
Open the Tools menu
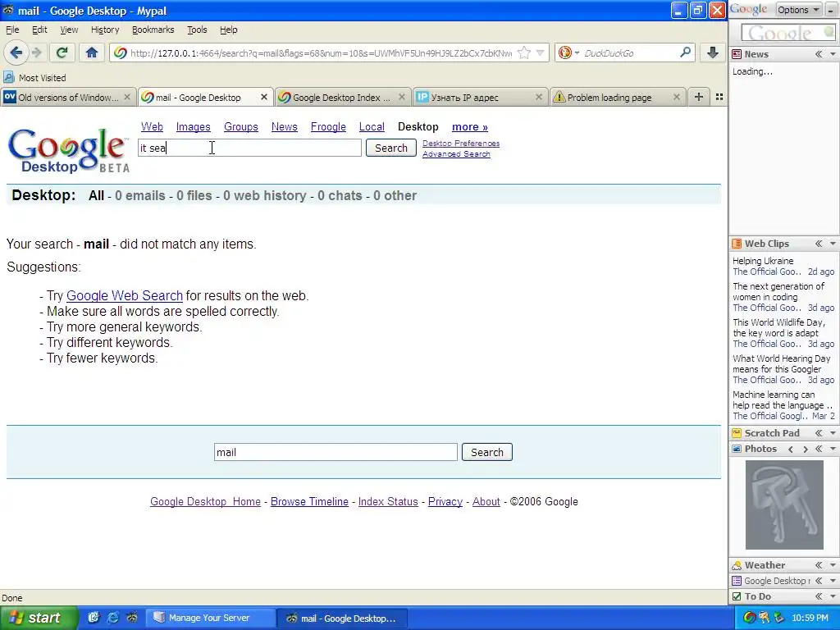[x=197, y=30]
